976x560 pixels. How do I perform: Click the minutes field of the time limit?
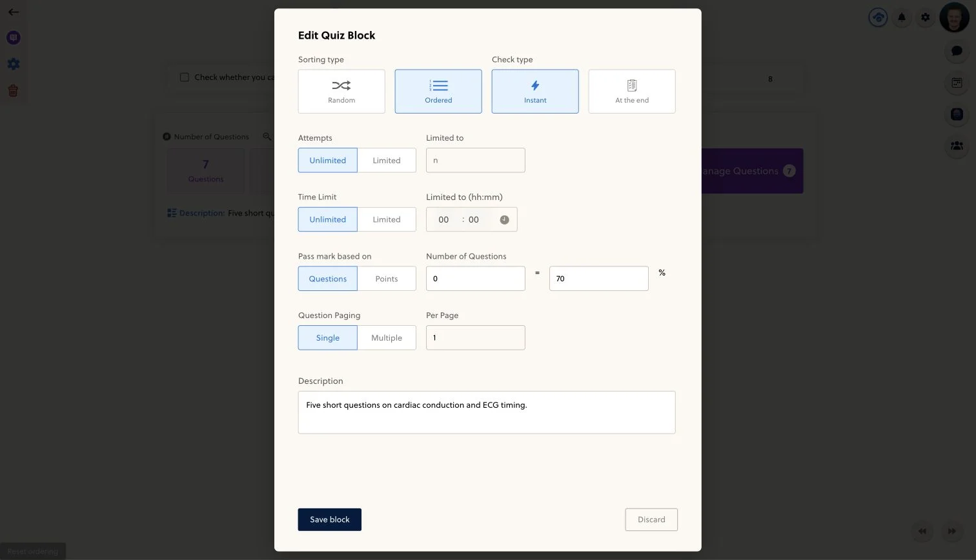(x=474, y=219)
